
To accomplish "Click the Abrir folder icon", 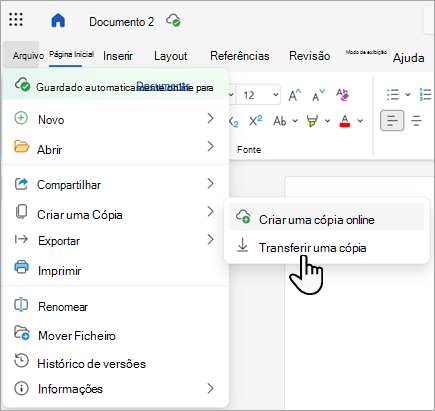I will click(x=22, y=146).
